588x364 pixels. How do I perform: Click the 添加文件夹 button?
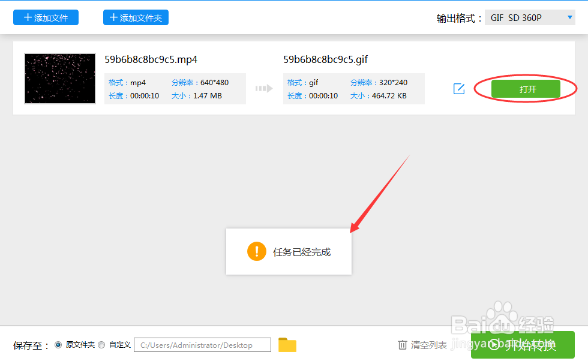(136, 17)
